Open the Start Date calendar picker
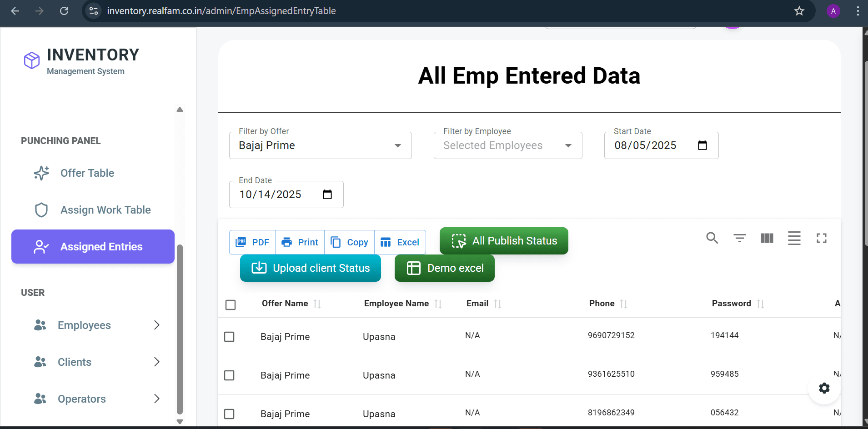Viewport: 868px width, 429px height. [x=702, y=145]
